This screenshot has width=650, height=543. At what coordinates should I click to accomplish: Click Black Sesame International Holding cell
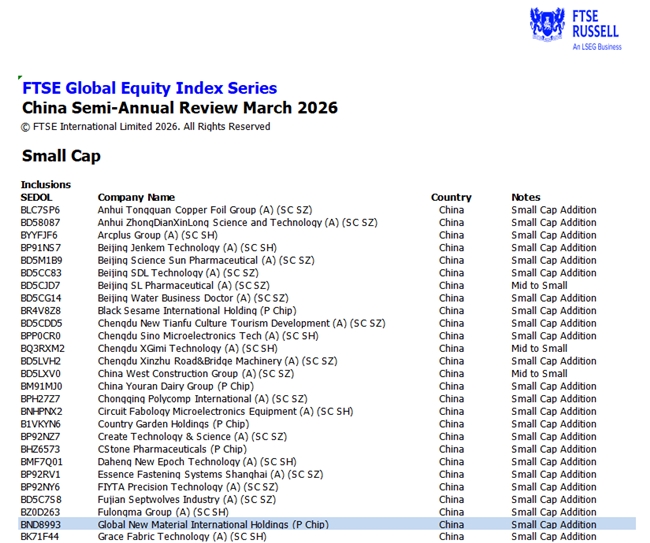click(196, 311)
